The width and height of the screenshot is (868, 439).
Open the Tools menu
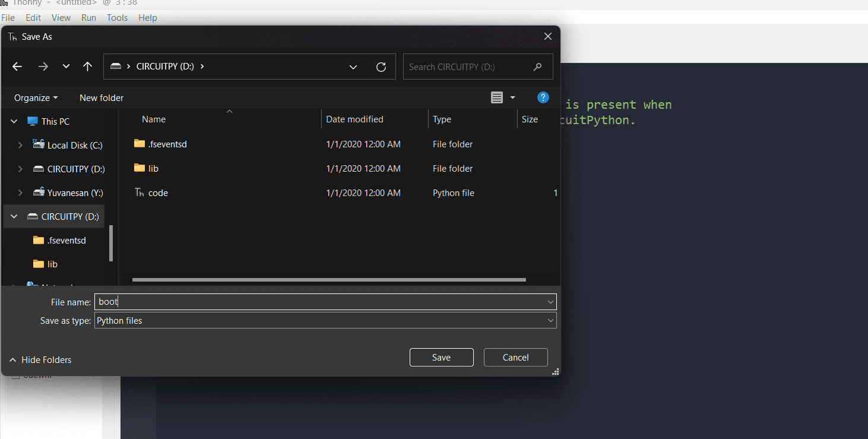click(116, 17)
